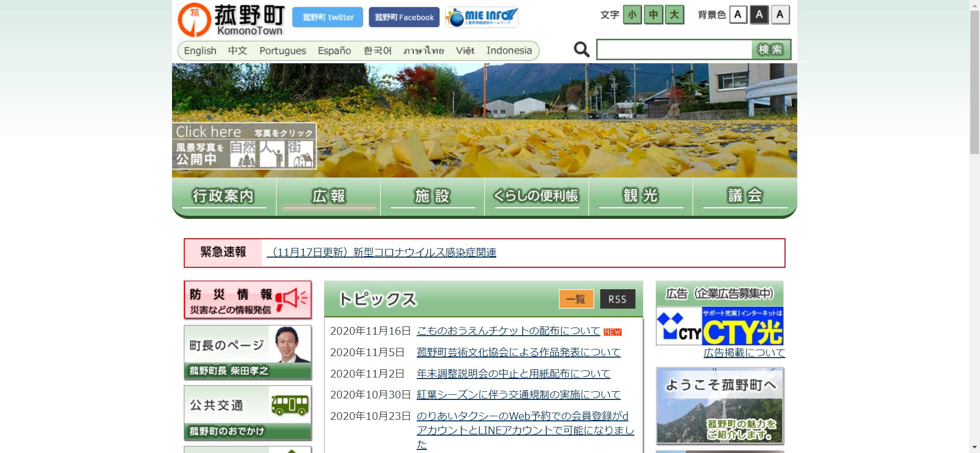Click the people (人) photo icon
Image resolution: width=980 pixels, height=453 pixels.
[272, 154]
